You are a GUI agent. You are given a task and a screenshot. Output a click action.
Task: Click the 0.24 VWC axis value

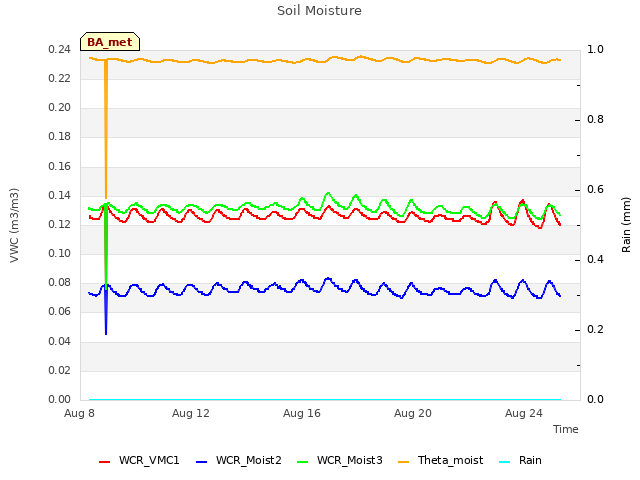60,50
